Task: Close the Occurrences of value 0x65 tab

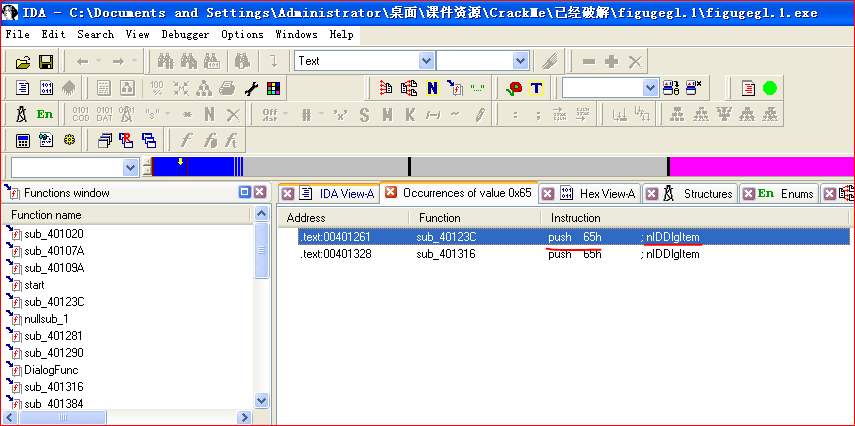Action: pos(390,193)
